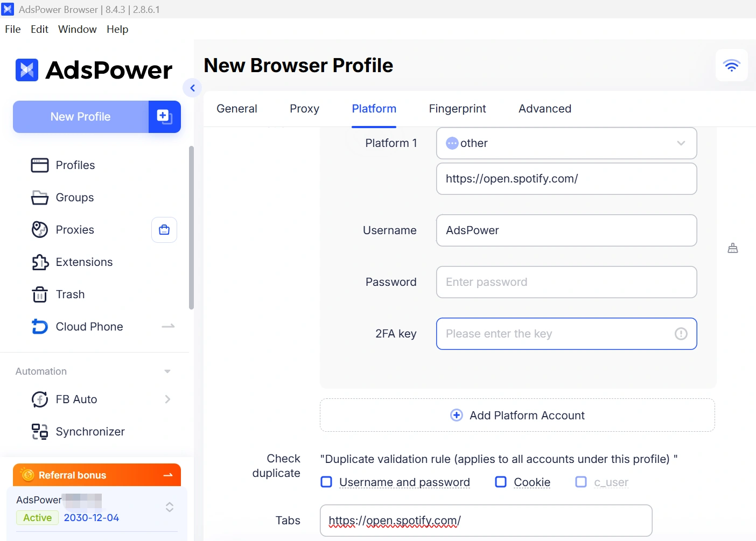Click the batch create icon beside New Profile

(x=164, y=116)
